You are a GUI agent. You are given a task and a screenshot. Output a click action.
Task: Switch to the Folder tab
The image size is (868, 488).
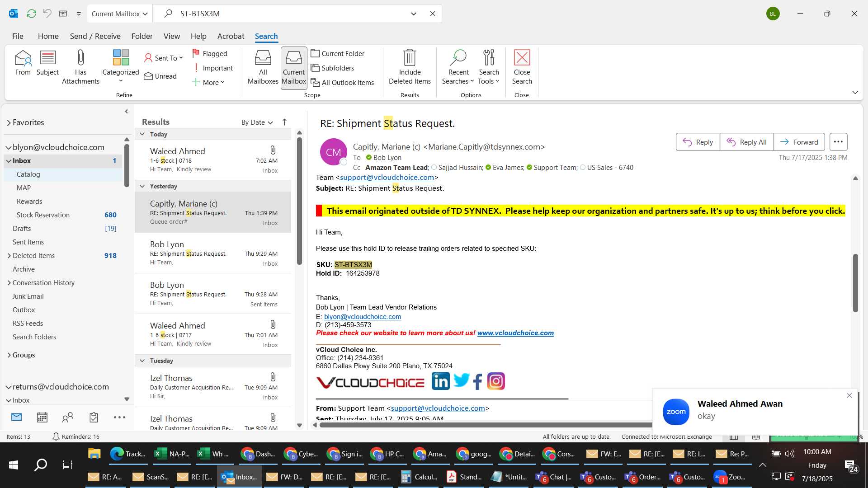142,36
